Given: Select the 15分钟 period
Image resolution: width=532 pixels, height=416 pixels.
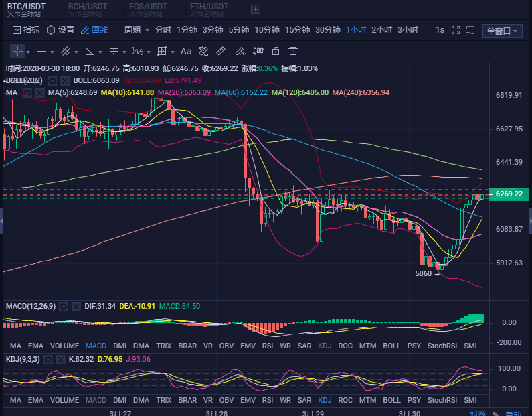Looking at the screenshot, I should (x=297, y=30).
